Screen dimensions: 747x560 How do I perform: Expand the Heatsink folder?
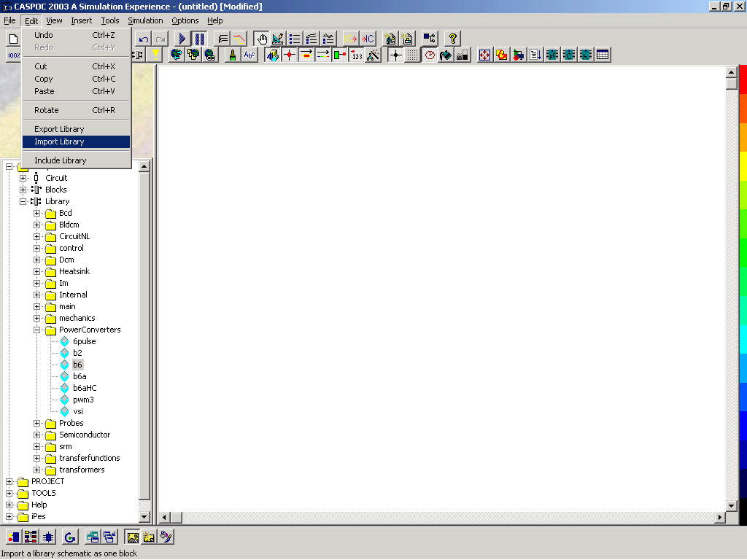click(x=36, y=271)
